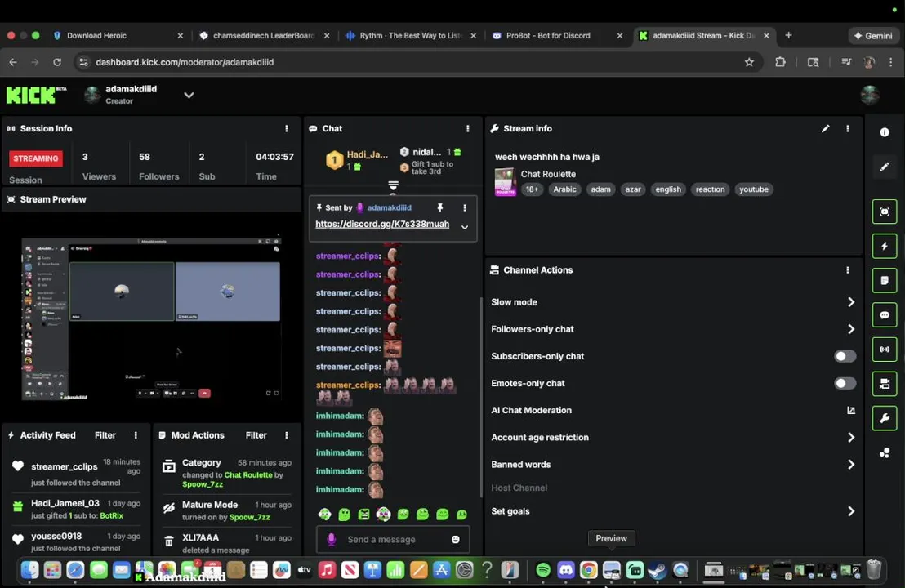Click streamer_cclips name in Activity Feed
This screenshot has width=905, height=588.
click(x=64, y=466)
